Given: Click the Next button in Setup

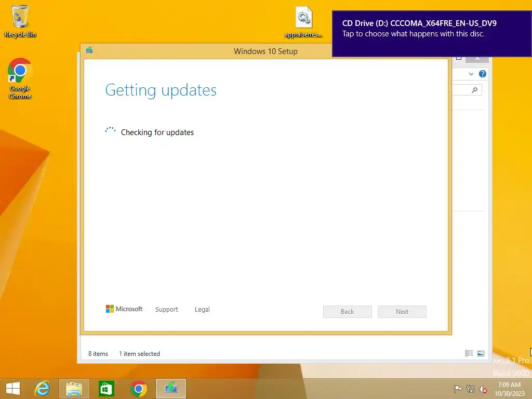Looking at the screenshot, I should pyautogui.click(x=402, y=312).
